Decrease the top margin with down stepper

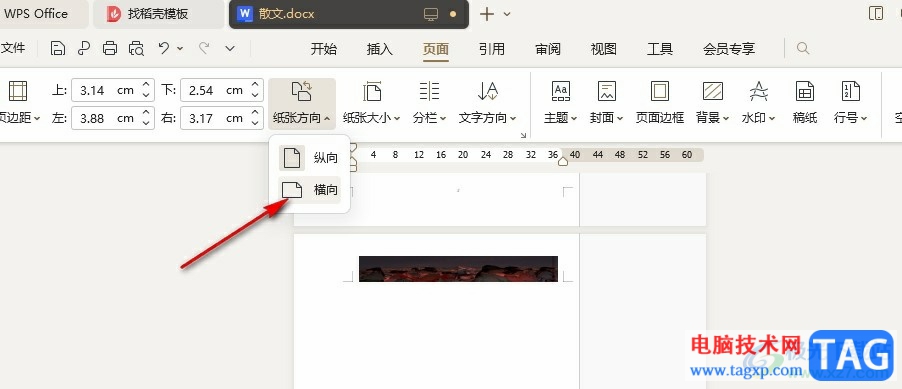[146, 95]
